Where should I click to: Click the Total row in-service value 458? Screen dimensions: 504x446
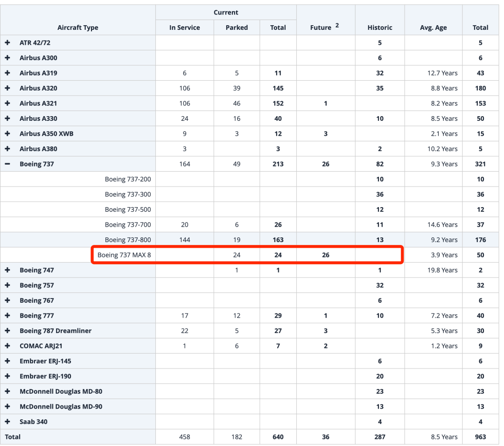tap(184, 437)
